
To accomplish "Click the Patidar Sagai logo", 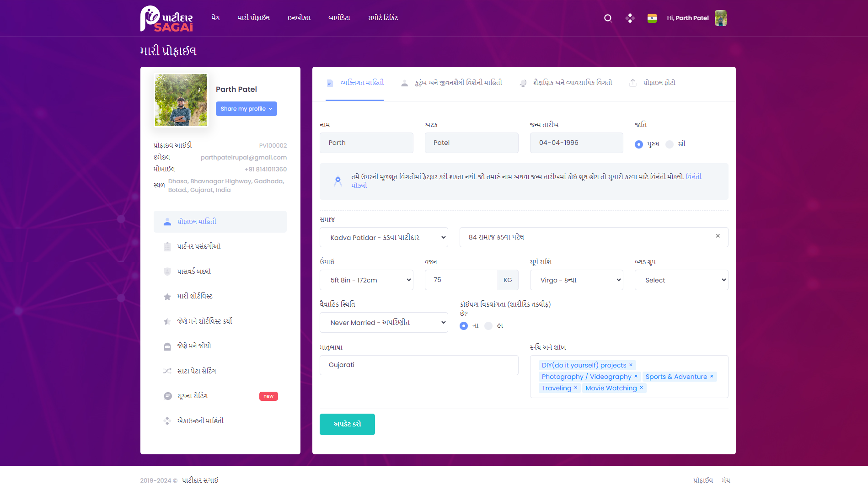I will click(167, 18).
